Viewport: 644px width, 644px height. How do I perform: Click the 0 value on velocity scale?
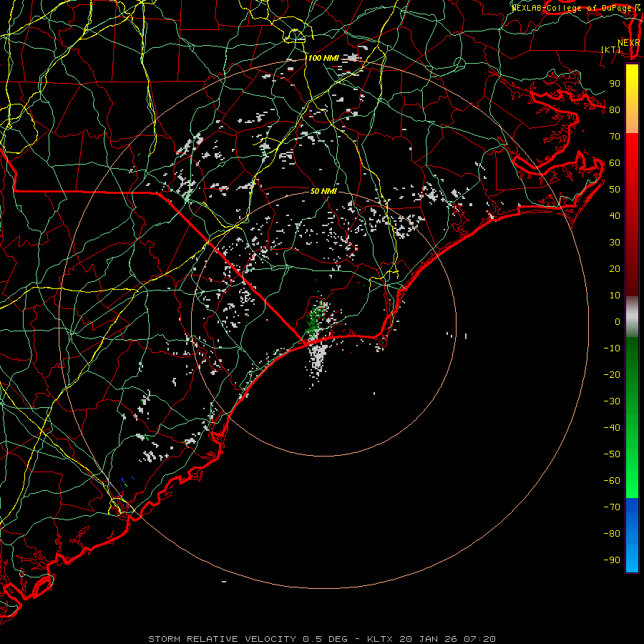pyautogui.click(x=618, y=321)
